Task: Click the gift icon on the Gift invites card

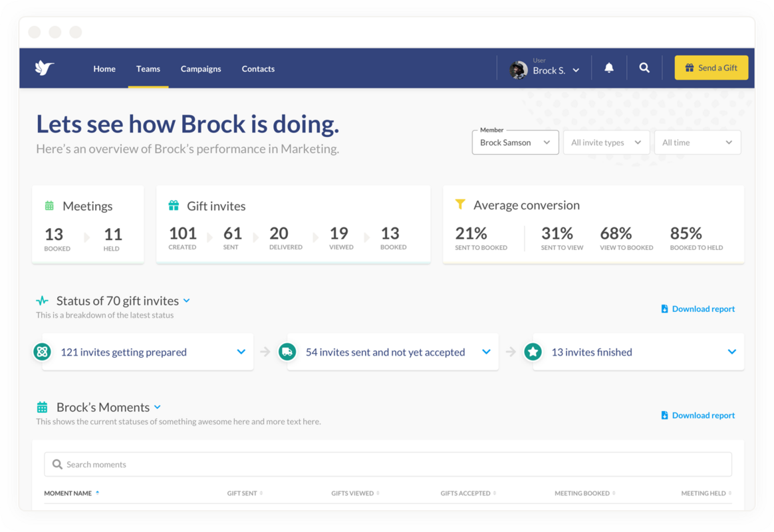Action: click(x=174, y=205)
